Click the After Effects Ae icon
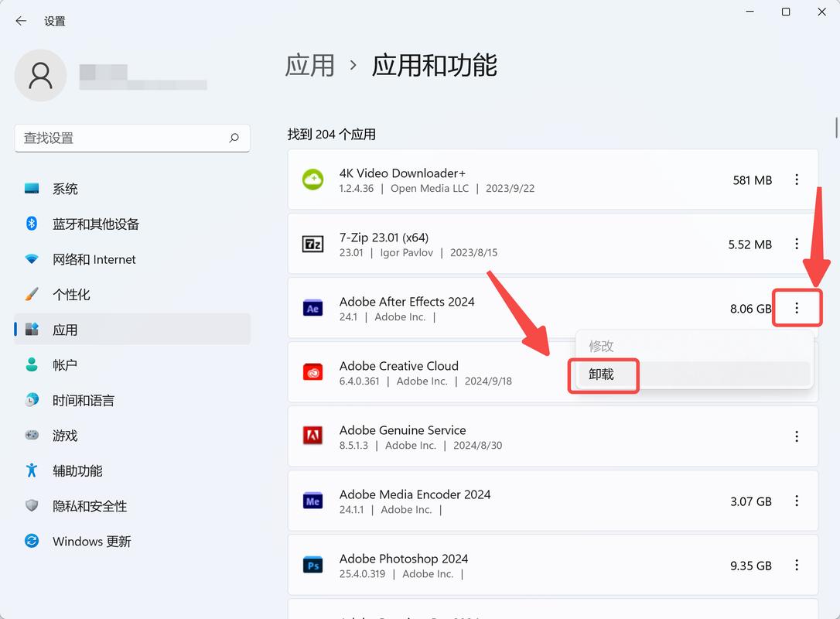The image size is (840, 619). pyautogui.click(x=312, y=308)
